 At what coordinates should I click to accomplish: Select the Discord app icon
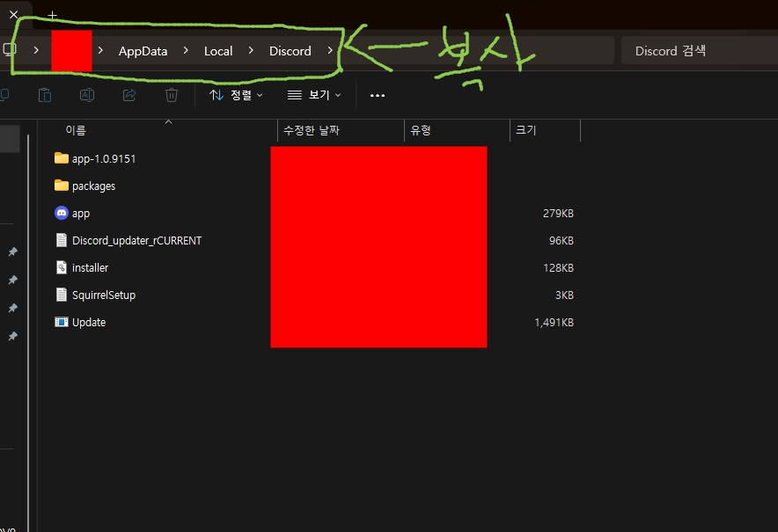(61, 213)
